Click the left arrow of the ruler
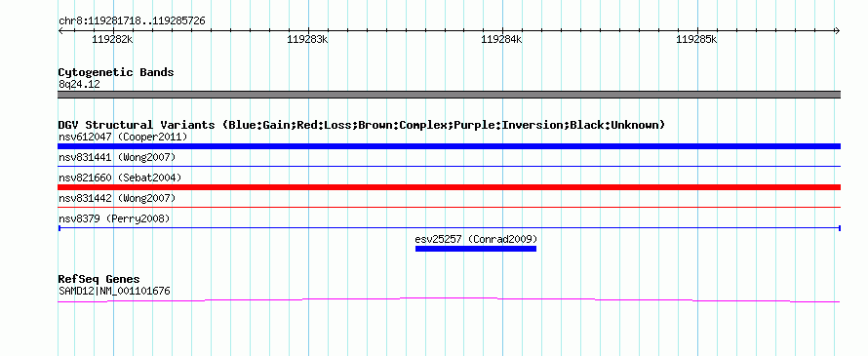This screenshot has height=356, width=868. coord(60,30)
